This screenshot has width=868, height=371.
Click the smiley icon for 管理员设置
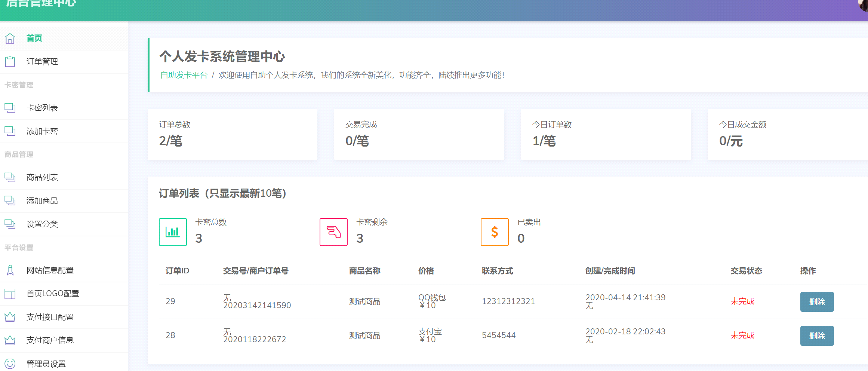[10, 363]
